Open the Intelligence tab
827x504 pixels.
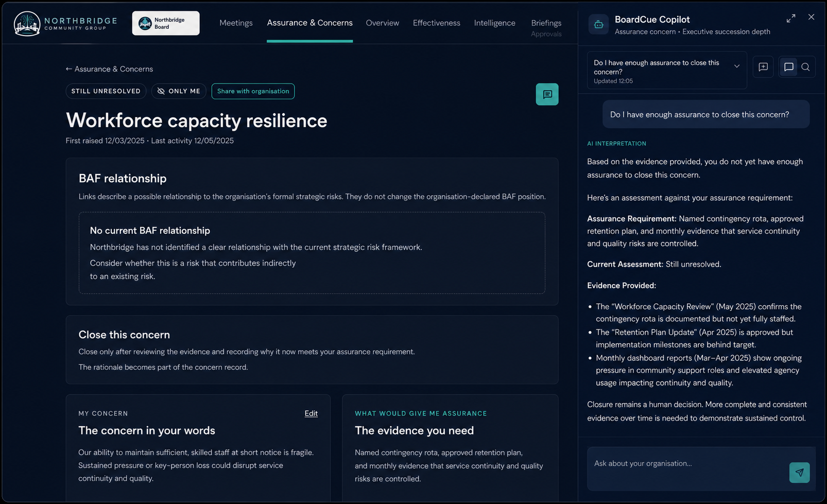[x=494, y=23]
